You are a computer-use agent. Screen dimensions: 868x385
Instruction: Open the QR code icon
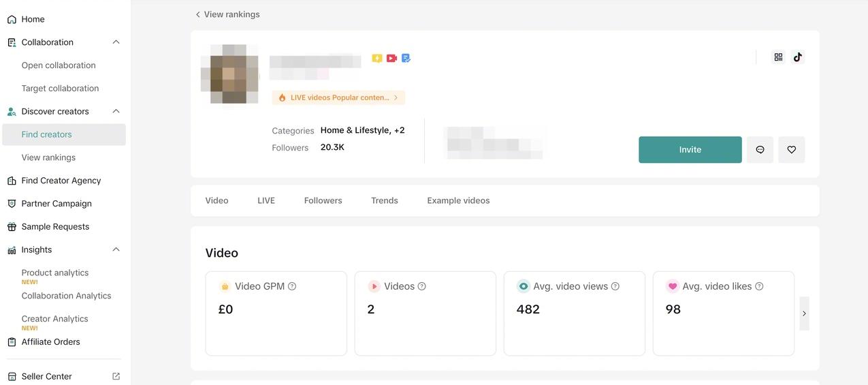click(x=778, y=57)
